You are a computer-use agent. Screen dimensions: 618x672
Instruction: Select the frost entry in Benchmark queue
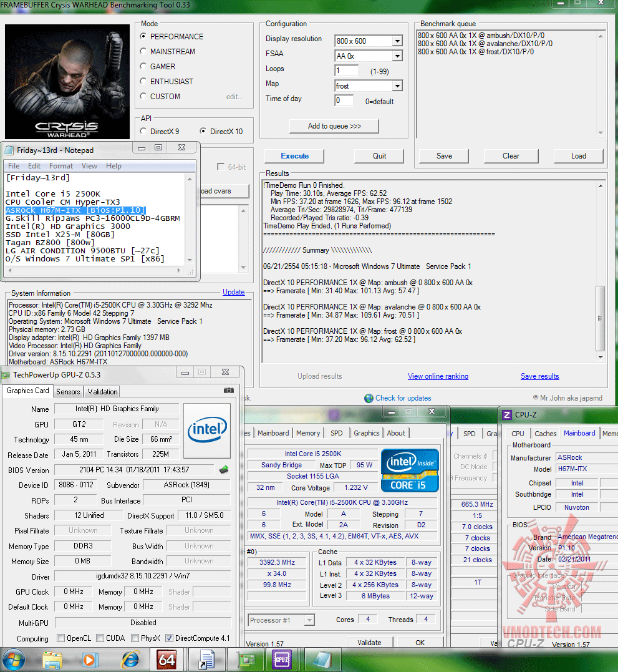475,52
